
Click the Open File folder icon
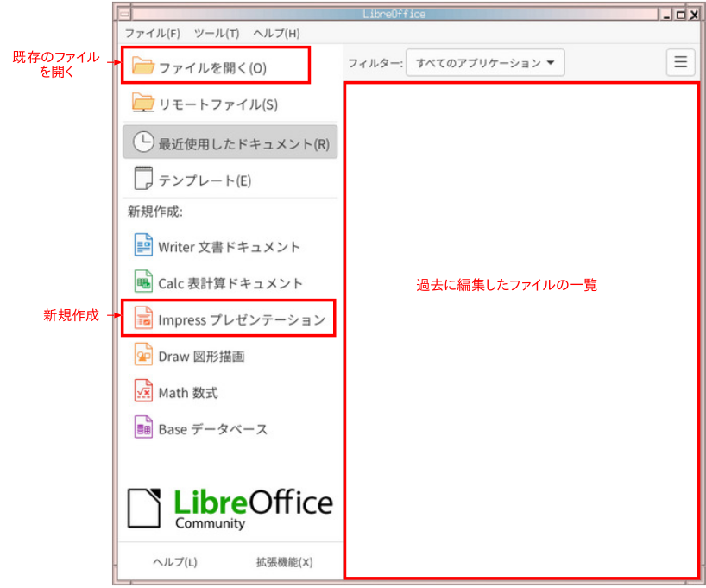143,66
